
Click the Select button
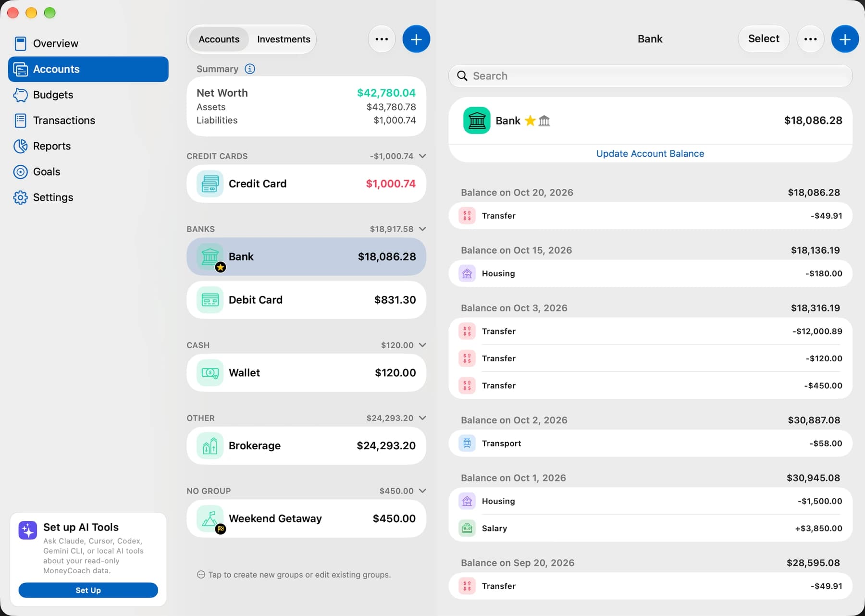coord(764,39)
